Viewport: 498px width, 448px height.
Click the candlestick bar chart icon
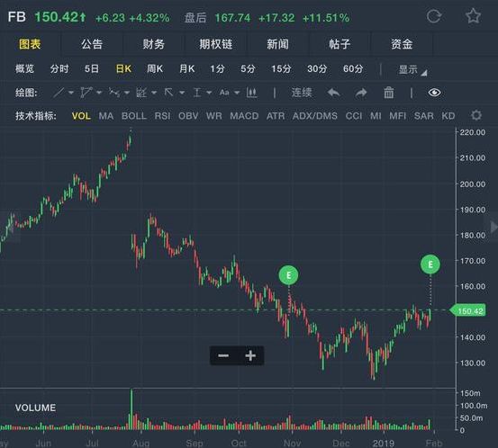click(251, 93)
